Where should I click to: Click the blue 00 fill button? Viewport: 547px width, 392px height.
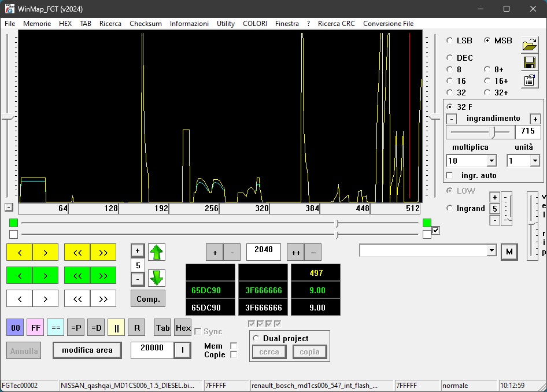pos(15,328)
